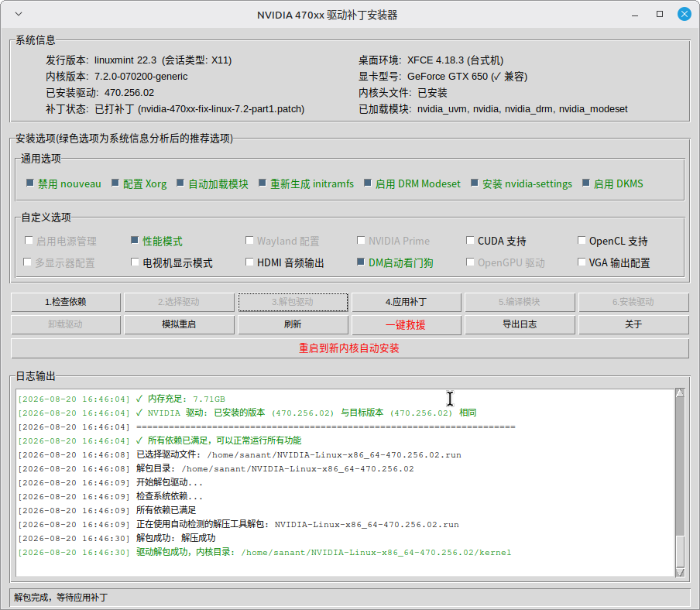The image size is (700, 610).
Task: Click the log scrollbar down arrow
Action: pos(680,572)
